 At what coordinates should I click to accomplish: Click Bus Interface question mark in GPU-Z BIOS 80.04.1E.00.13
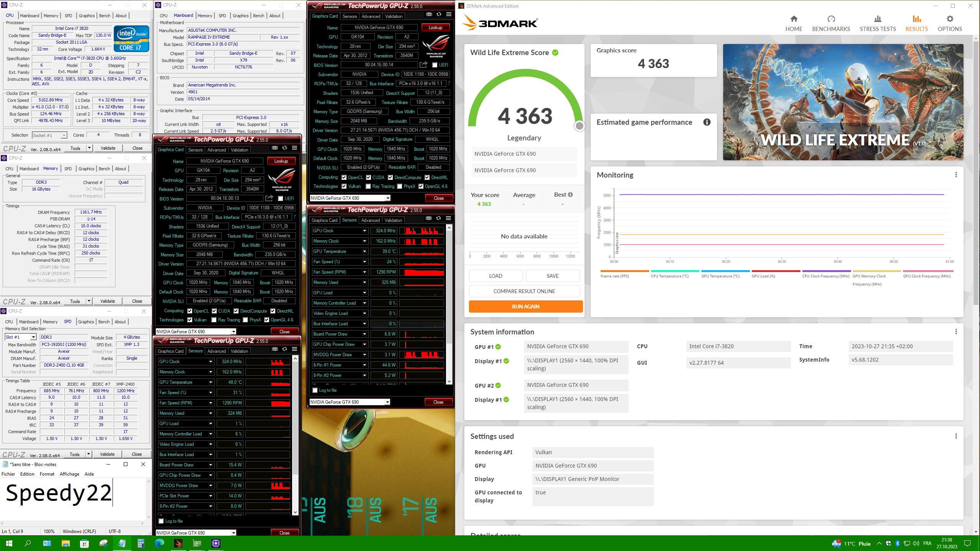point(294,217)
